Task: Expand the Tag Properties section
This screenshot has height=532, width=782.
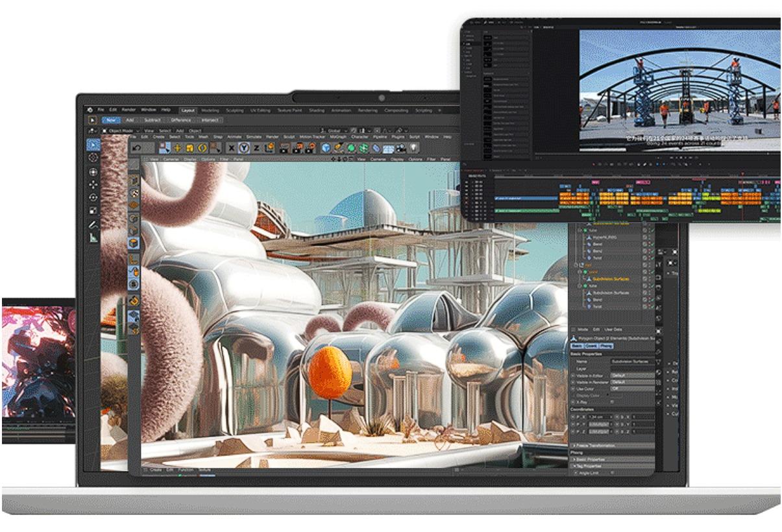Action: coord(611,466)
